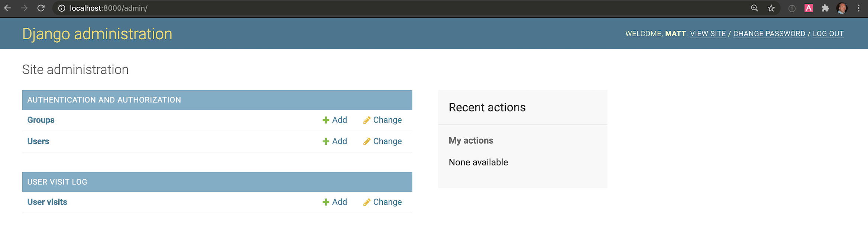The width and height of the screenshot is (868, 236).
Task: Click the red A extension icon
Action: coord(809,8)
